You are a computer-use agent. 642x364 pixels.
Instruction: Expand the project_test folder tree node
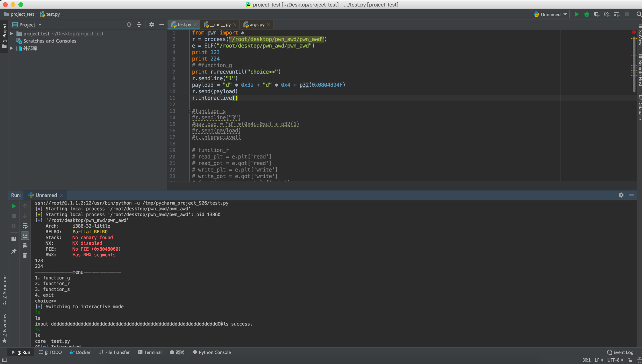[x=11, y=34]
